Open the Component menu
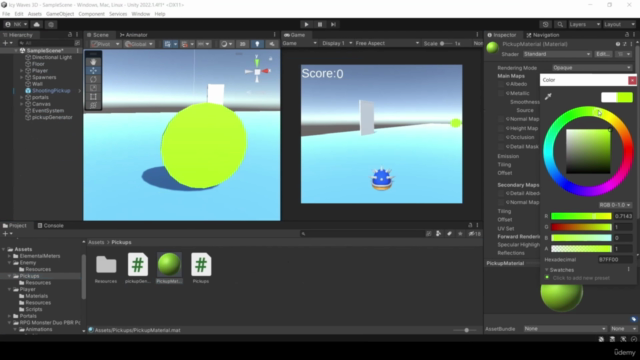Image resolution: width=640 pixels, height=360 pixels. (91, 14)
